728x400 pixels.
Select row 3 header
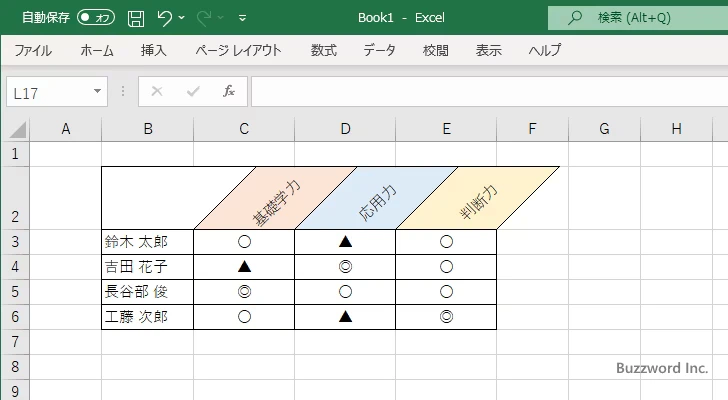15,242
